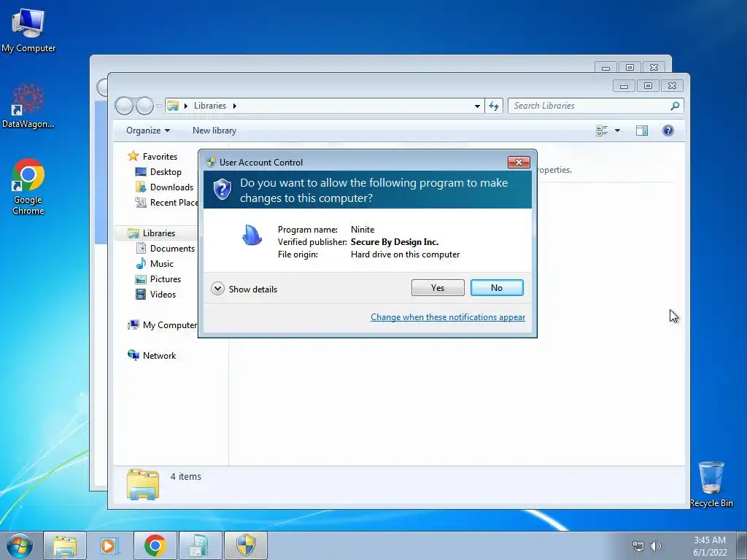Viewport: 747px width, 560px height.
Task: Select Libraries in navigation pane
Action: [158, 233]
